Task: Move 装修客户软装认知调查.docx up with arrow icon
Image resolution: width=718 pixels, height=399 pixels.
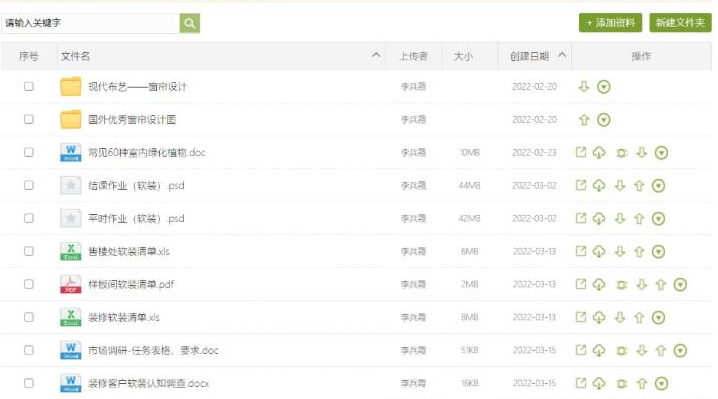Action: [x=642, y=383]
